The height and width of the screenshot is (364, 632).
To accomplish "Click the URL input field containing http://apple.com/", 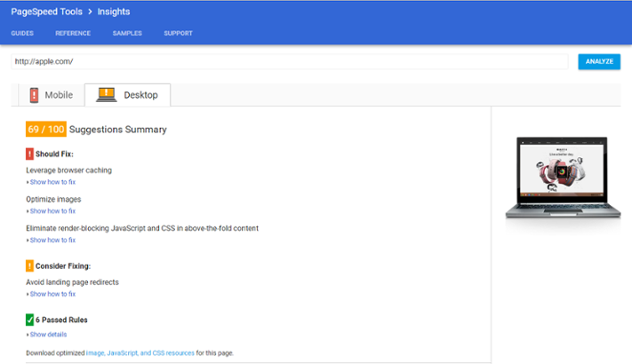I will click(x=290, y=61).
